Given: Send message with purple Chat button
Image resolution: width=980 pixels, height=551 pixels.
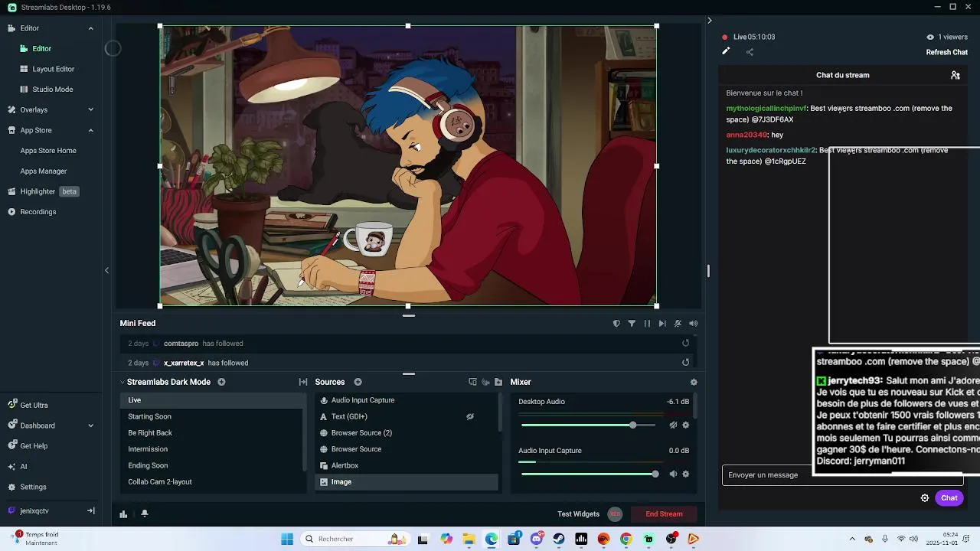Looking at the screenshot, I should (x=949, y=498).
